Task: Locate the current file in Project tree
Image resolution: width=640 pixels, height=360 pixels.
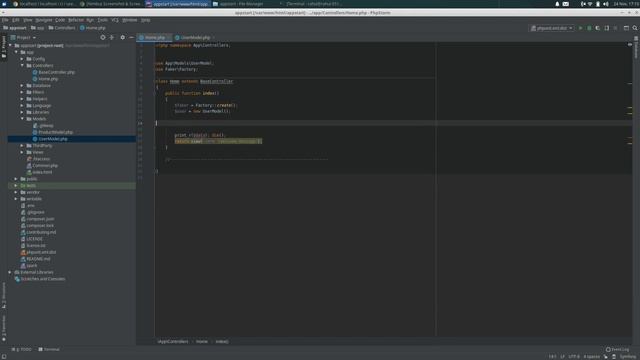Action: [x=103, y=37]
